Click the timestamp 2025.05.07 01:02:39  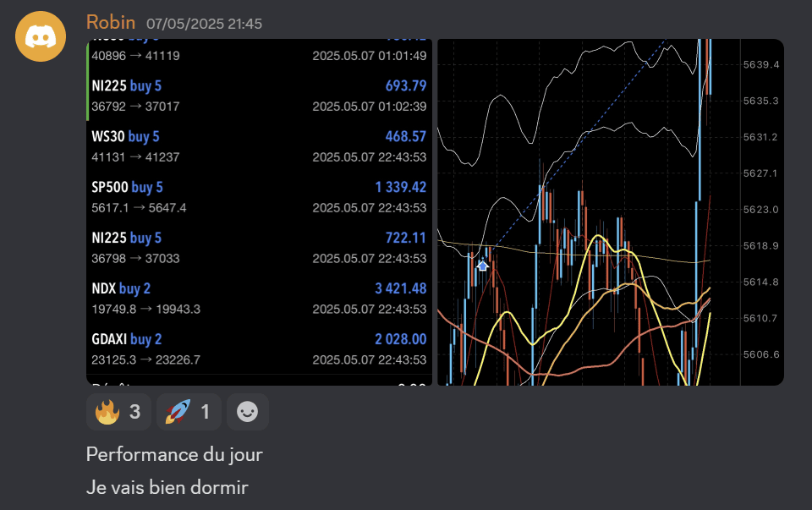pyautogui.click(x=370, y=106)
